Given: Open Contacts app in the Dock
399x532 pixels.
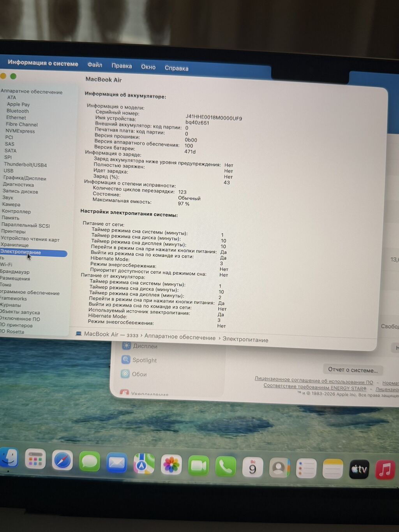Looking at the screenshot, I should pos(279,468).
